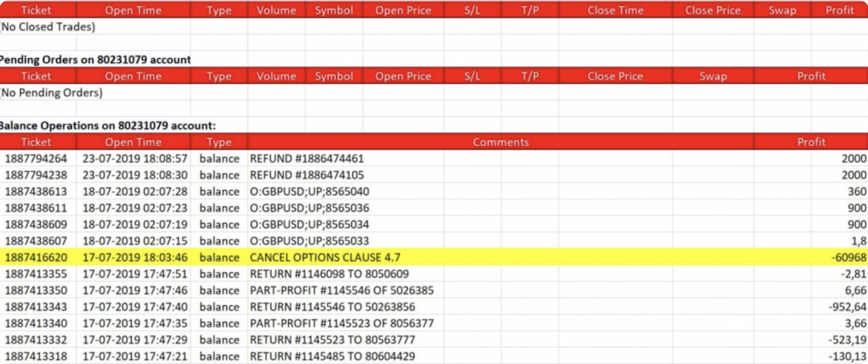Click 'balance' type in ticket 1887413332 row

(x=219, y=340)
